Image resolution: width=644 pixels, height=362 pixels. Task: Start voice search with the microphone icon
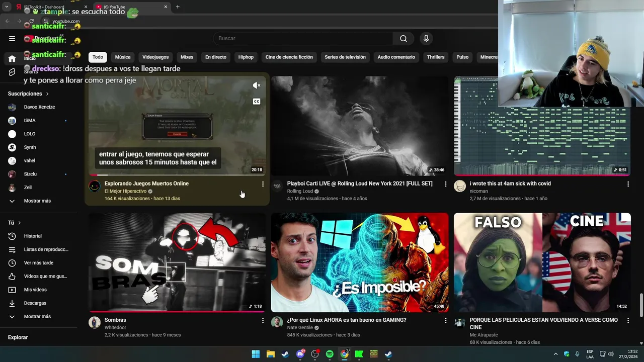coord(426,38)
